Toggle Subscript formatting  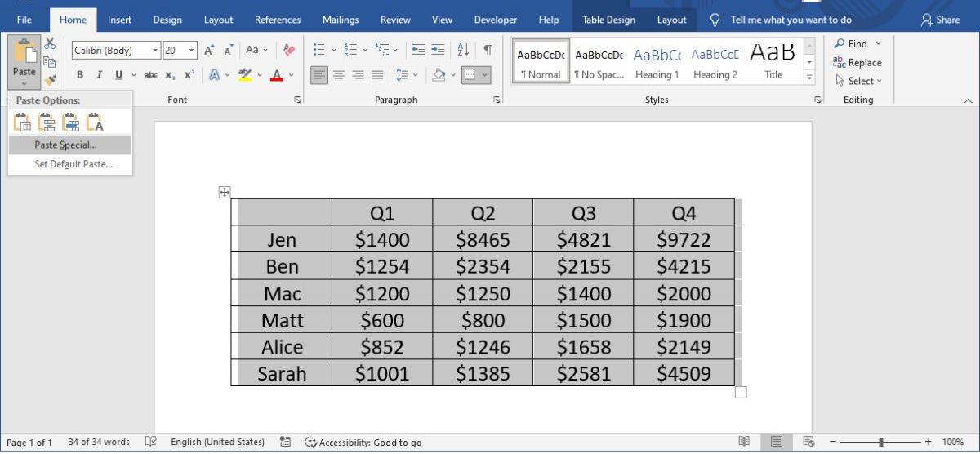pyautogui.click(x=170, y=75)
